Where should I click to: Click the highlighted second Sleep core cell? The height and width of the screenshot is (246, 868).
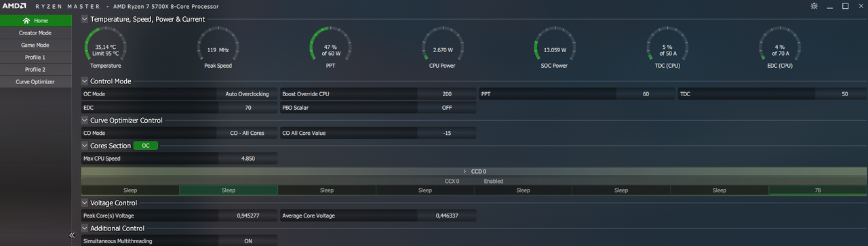tap(229, 190)
